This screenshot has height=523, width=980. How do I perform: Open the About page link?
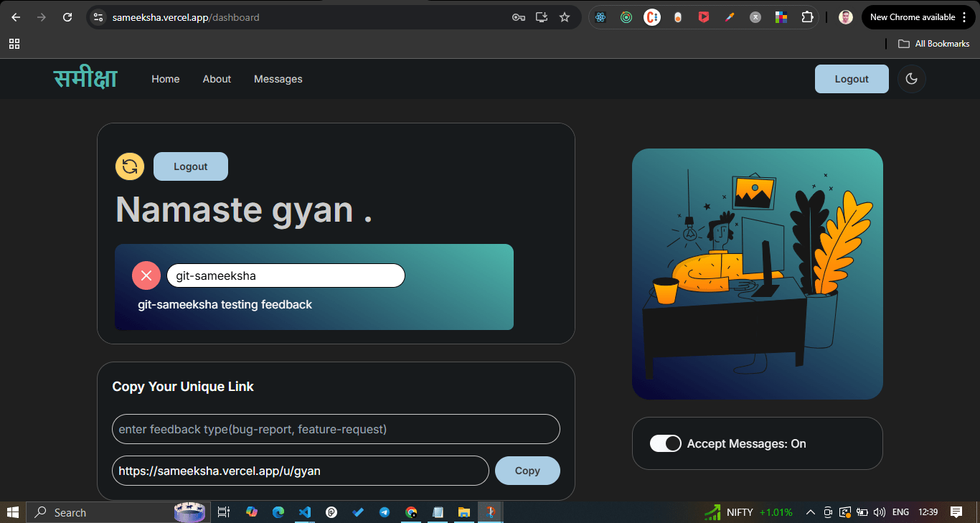click(x=217, y=79)
